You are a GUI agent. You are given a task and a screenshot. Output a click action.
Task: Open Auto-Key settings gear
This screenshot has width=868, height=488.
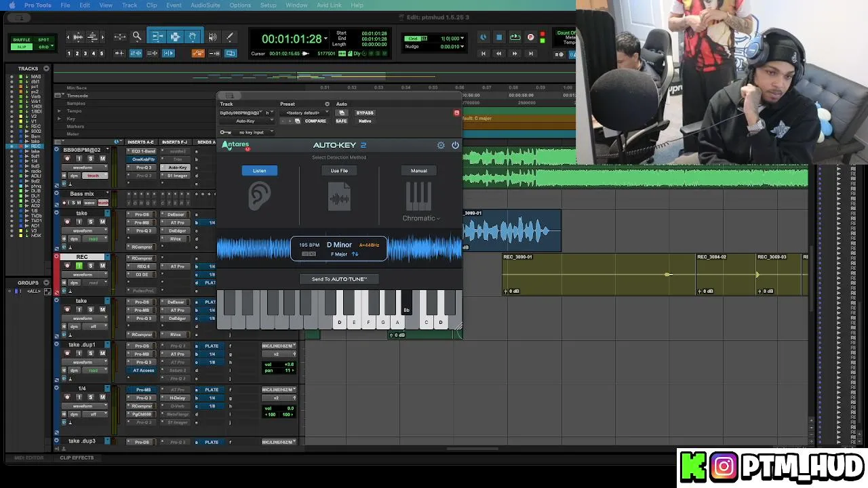pyautogui.click(x=441, y=145)
